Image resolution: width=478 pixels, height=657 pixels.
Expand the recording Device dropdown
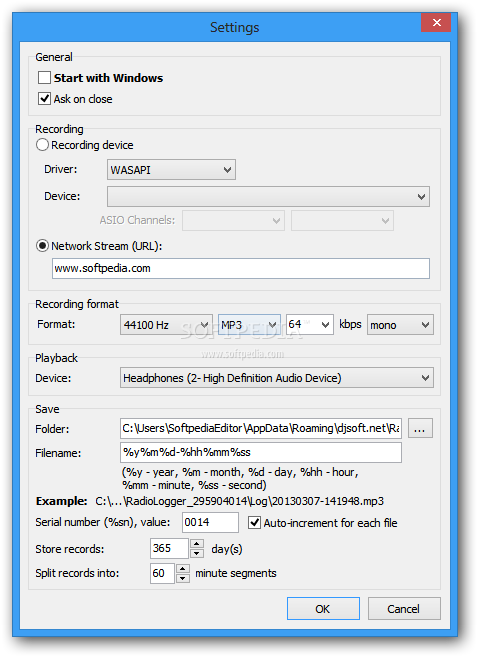tap(268, 197)
